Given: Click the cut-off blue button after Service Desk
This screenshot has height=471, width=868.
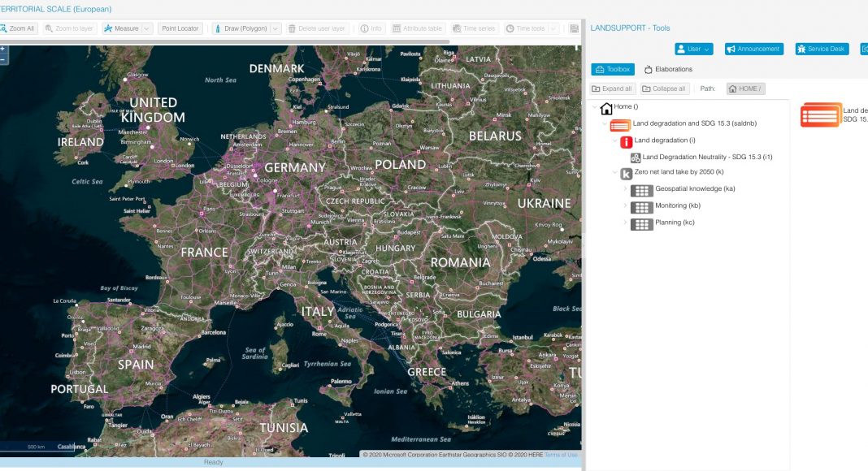Looking at the screenshot, I should tap(864, 49).
